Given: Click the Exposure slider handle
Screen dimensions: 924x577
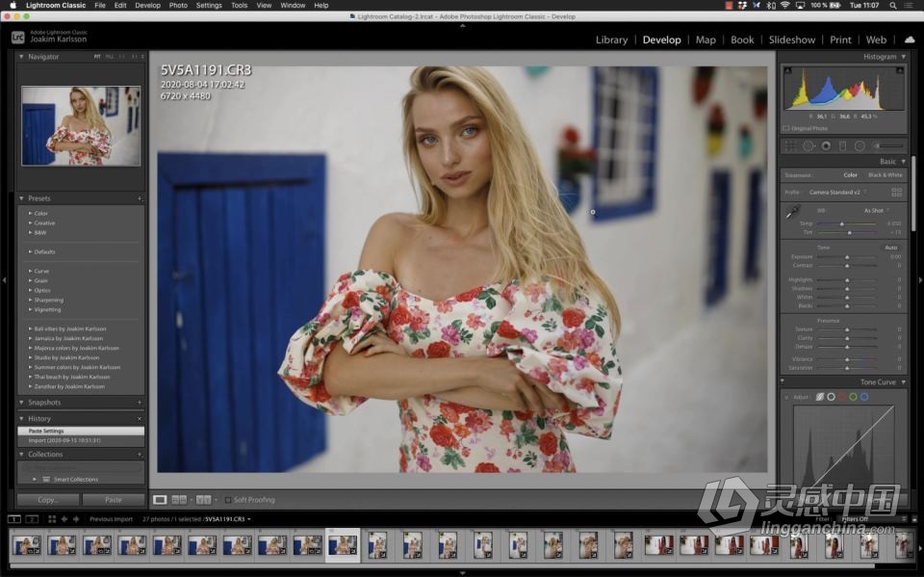Looking at the screenshot, I should tap(847, 257).
